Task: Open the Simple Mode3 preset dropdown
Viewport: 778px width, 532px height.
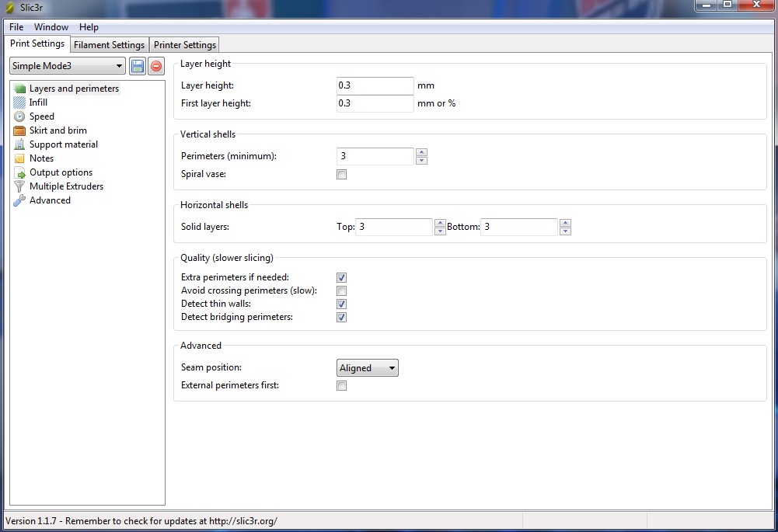Action: [x=67, y=67]
